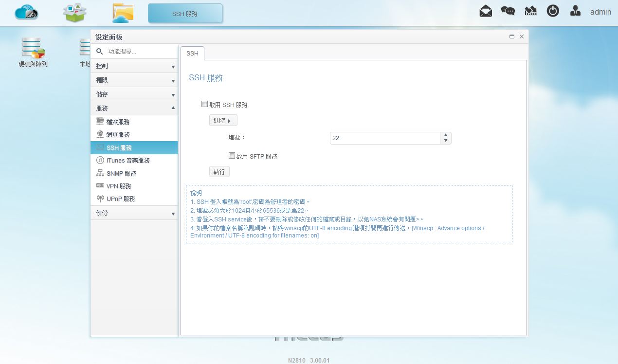Image resolution: width=618 pixels, height=364 pixels.
Task: Click the SSH 服務 page heading
Action: pyautogui.click(x=206, y=78)
